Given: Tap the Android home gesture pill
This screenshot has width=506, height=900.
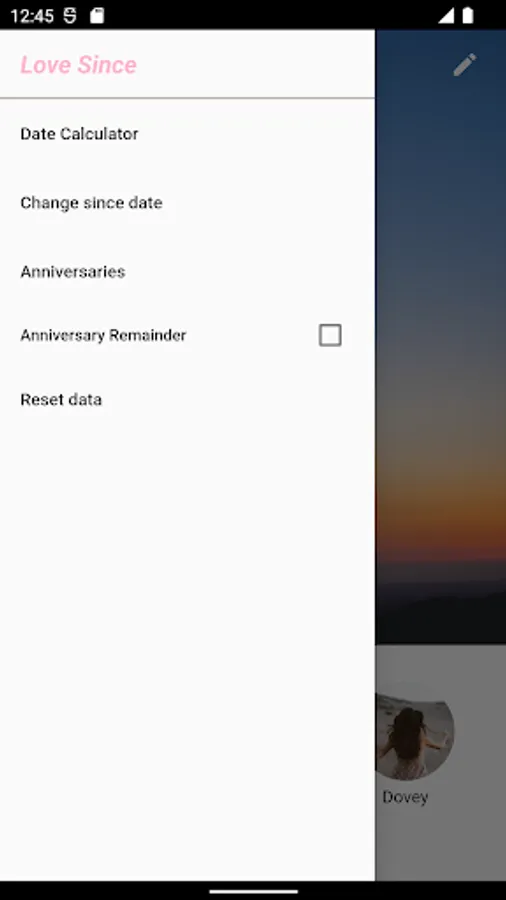Looking at the screenshot, I should click(253, 891).
